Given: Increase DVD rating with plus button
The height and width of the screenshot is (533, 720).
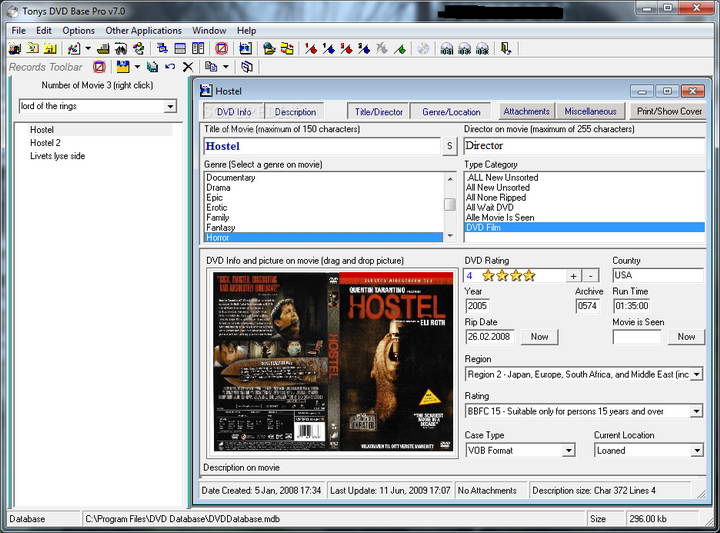Looking at the screenshot, I should click(x=573, y=276).
